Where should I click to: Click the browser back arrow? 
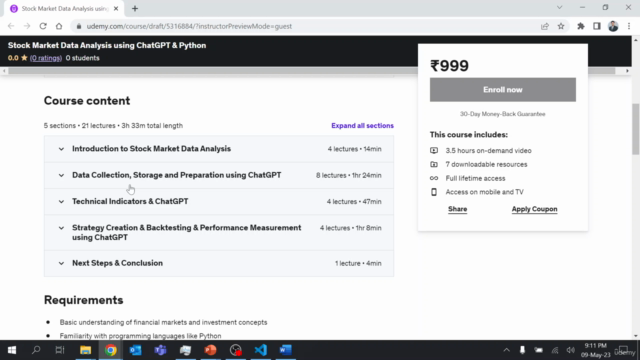(11, 26)
